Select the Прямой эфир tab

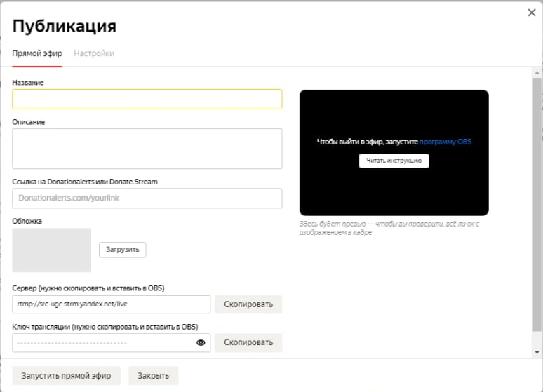tap(37, 53)
